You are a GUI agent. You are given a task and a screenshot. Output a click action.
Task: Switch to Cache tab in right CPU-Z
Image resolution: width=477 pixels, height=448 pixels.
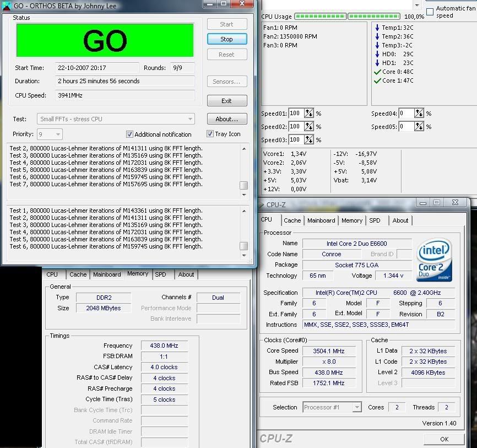click(292, 220)
